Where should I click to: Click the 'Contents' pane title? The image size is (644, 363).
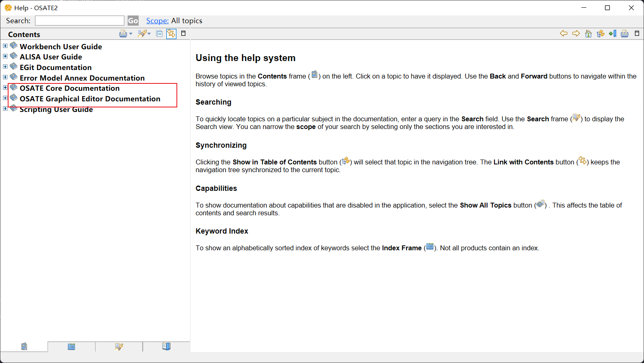pos(24,35)
